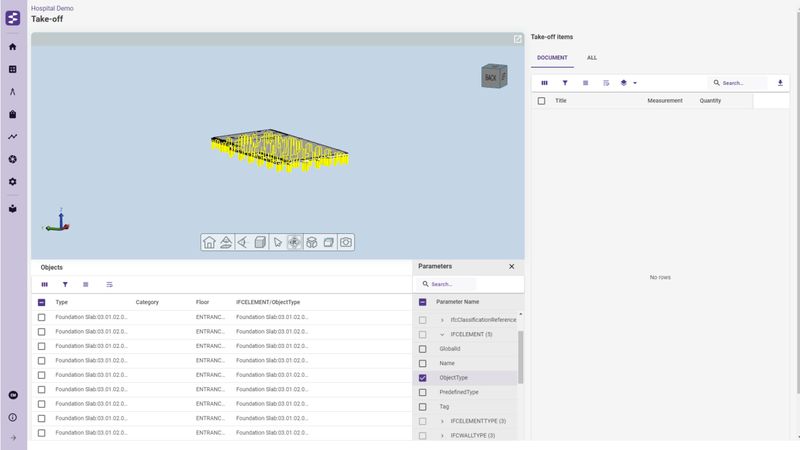Focus the Parameters search field

[x=448, y=284]
